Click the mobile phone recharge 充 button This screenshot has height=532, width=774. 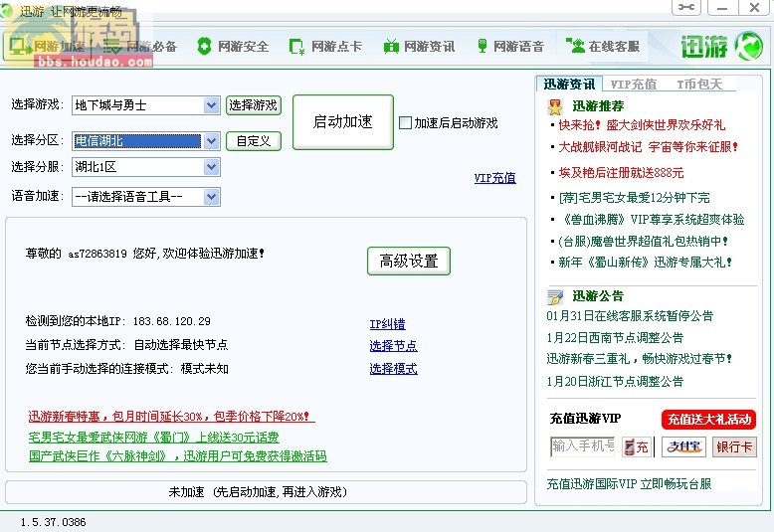coord(637,447)
